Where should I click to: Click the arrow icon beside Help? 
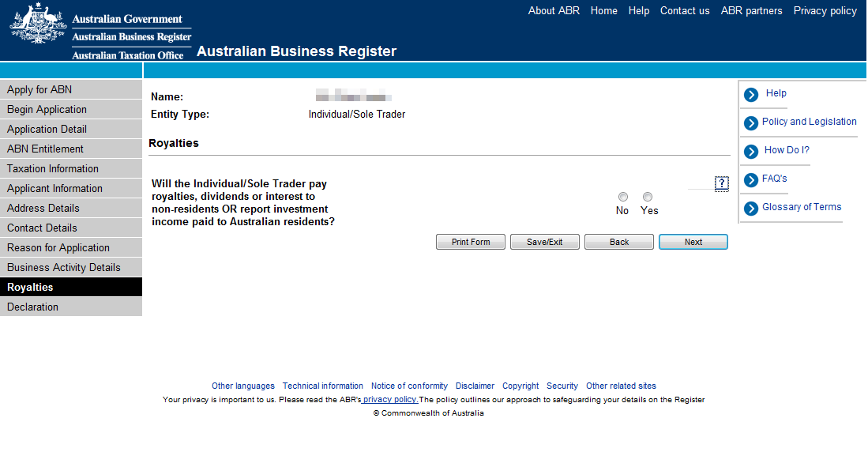tap(751, 95)
